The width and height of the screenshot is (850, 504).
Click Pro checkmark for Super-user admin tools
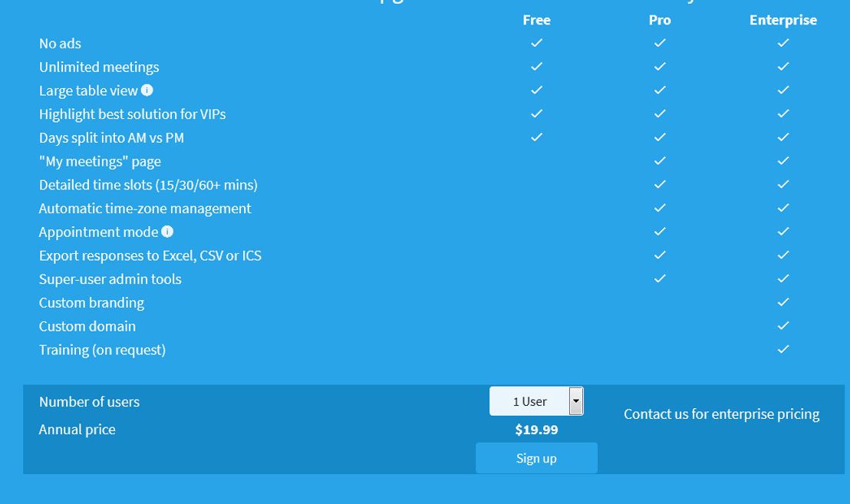point(660,278)
